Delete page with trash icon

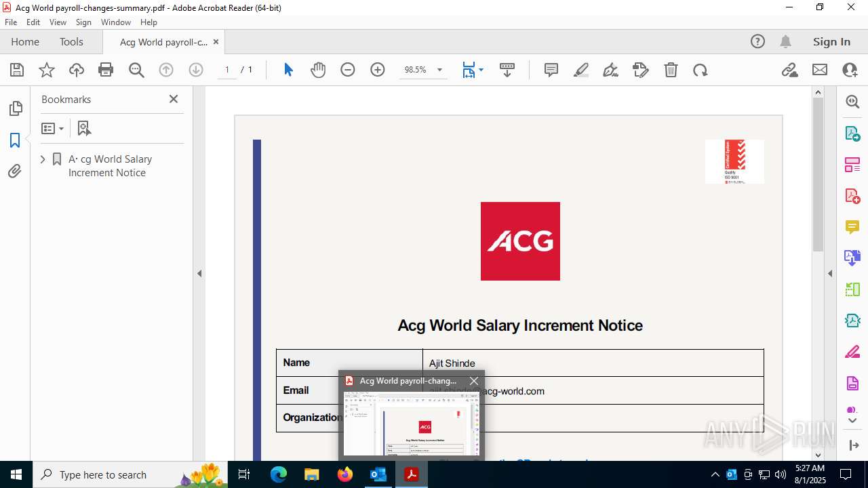click(671, 70)
